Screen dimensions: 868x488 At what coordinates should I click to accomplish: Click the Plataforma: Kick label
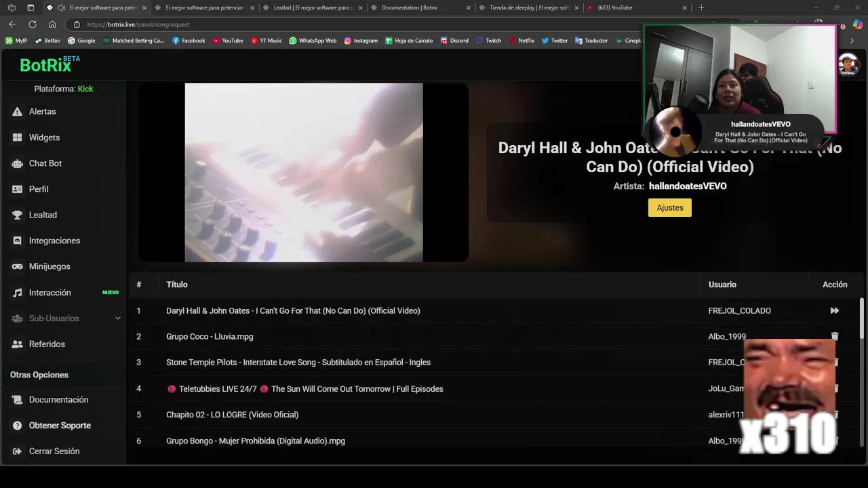(64, 89)
